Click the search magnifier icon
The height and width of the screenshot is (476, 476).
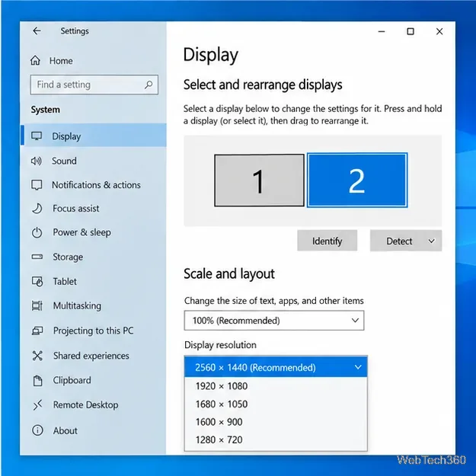149,85
